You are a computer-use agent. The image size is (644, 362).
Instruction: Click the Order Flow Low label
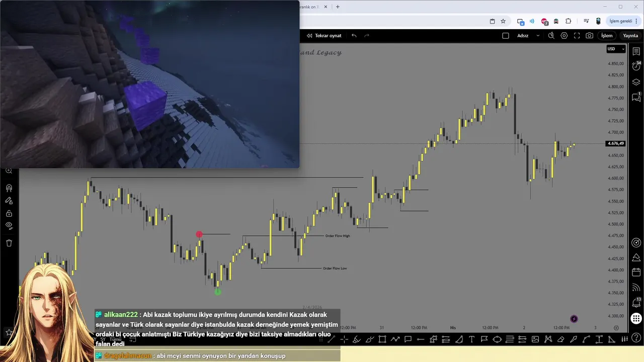pos(335,268)
